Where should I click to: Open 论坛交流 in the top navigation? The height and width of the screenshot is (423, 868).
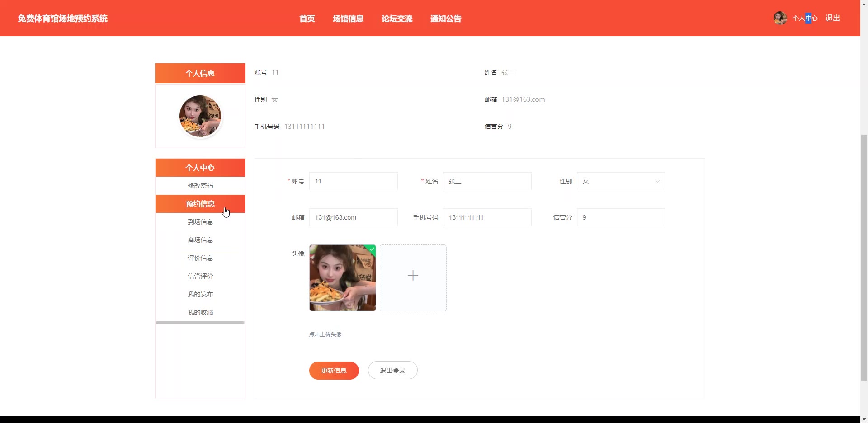(397, 19)
